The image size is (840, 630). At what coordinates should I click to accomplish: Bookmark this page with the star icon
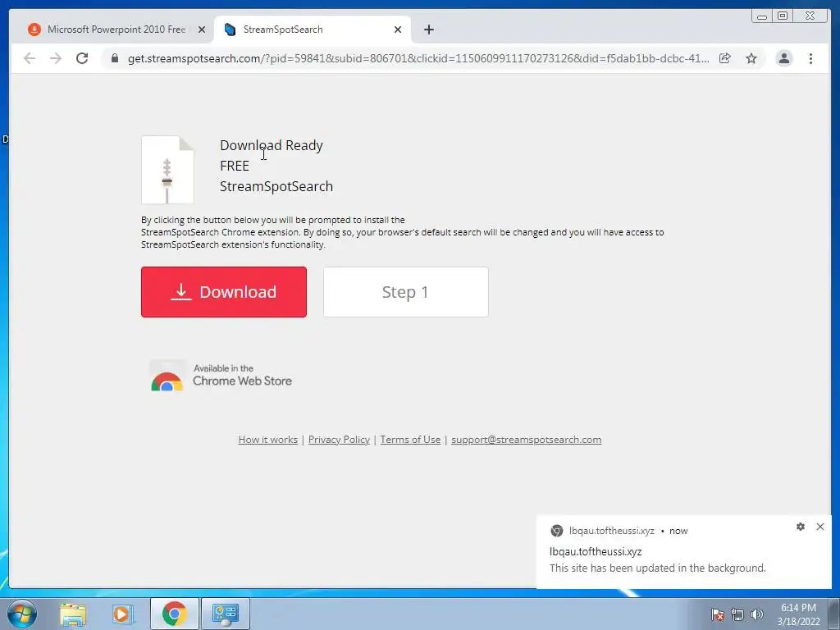pos(751,58)
